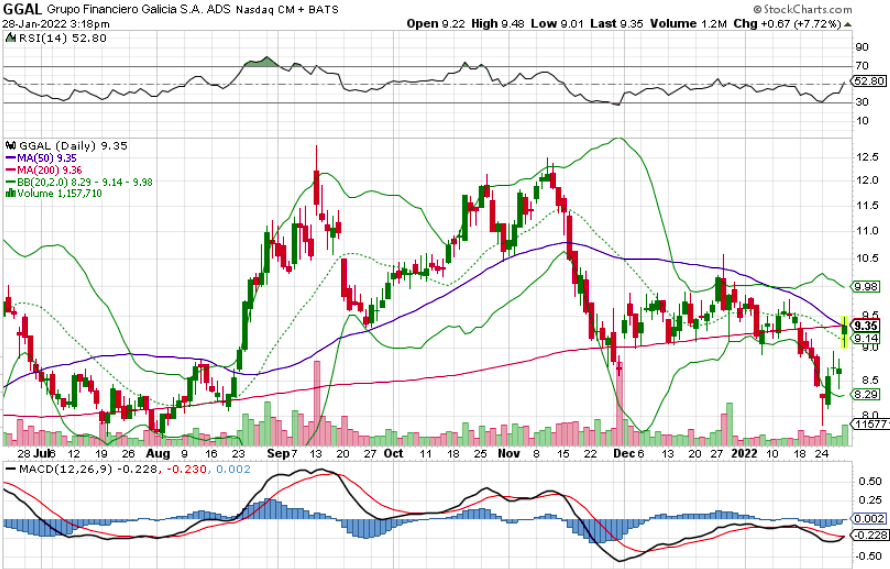
Task: Click the 9.35 last price tag
Action: (866, 326)
